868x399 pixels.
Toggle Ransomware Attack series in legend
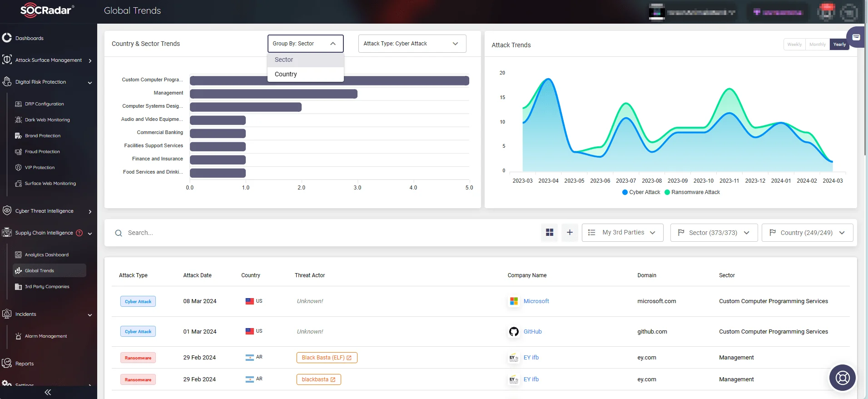pyautogui.click(x=692, y=192)
